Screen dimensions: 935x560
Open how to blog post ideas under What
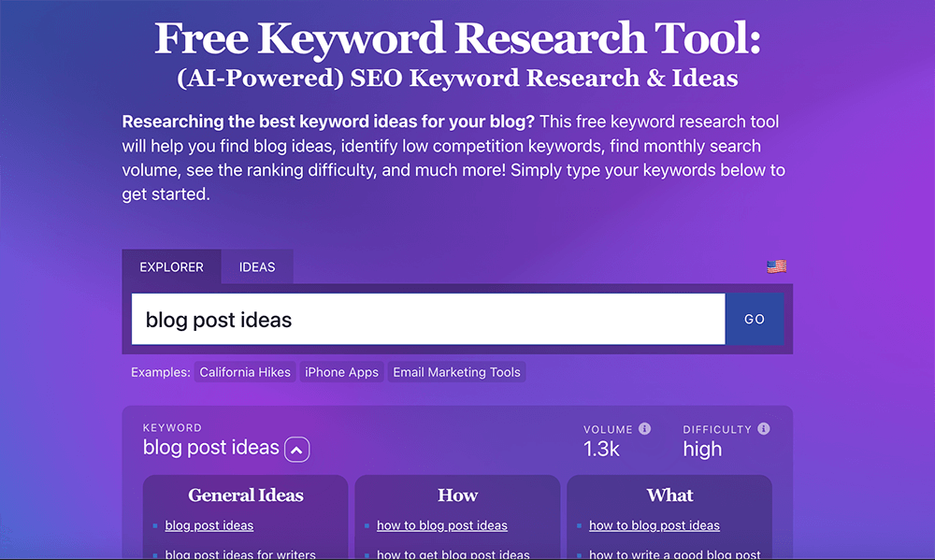click(x=654, y=525)
